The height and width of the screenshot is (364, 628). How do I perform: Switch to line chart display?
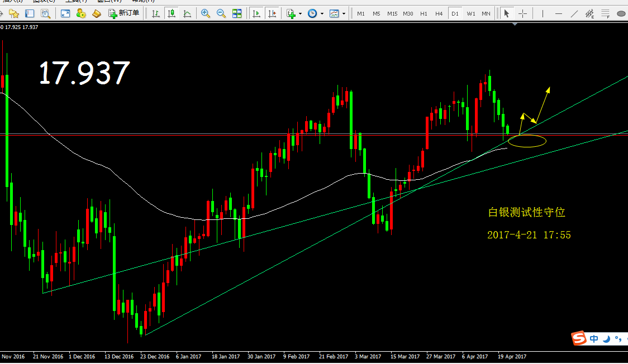pos(187,13)
